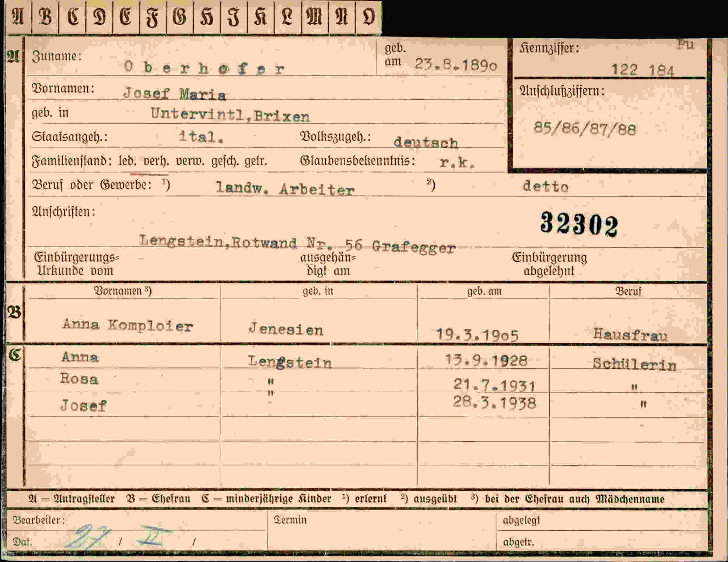Click the 'verw.' marital status option
The image size is (728, 562).
click(190, 162)
